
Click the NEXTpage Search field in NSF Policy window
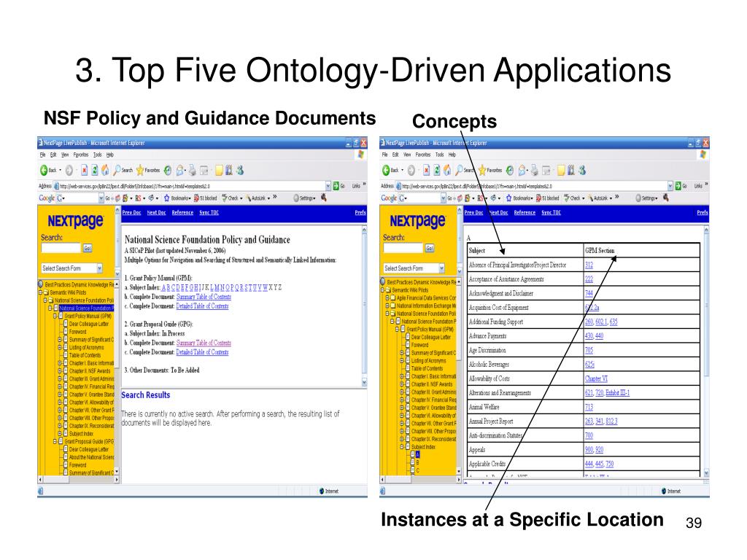point(61,248)
